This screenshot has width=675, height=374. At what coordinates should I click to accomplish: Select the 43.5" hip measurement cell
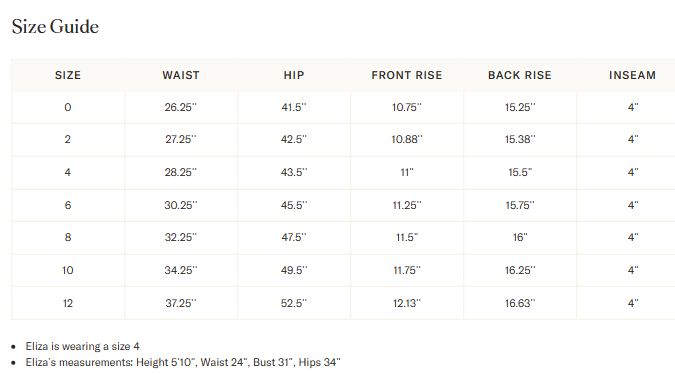click(x=294, y=172)
